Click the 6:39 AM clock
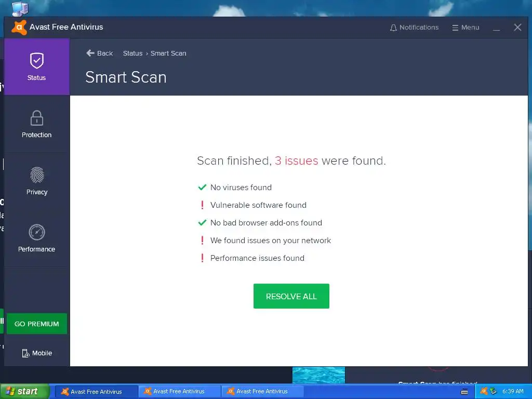The width and height of the screenshot is (532, 399). (x=513, y=392)
